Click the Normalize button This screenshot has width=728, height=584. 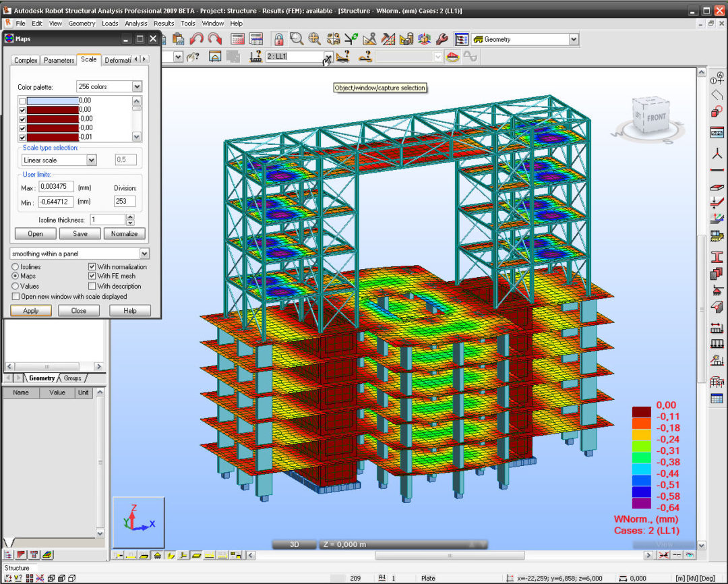(124, 233)
